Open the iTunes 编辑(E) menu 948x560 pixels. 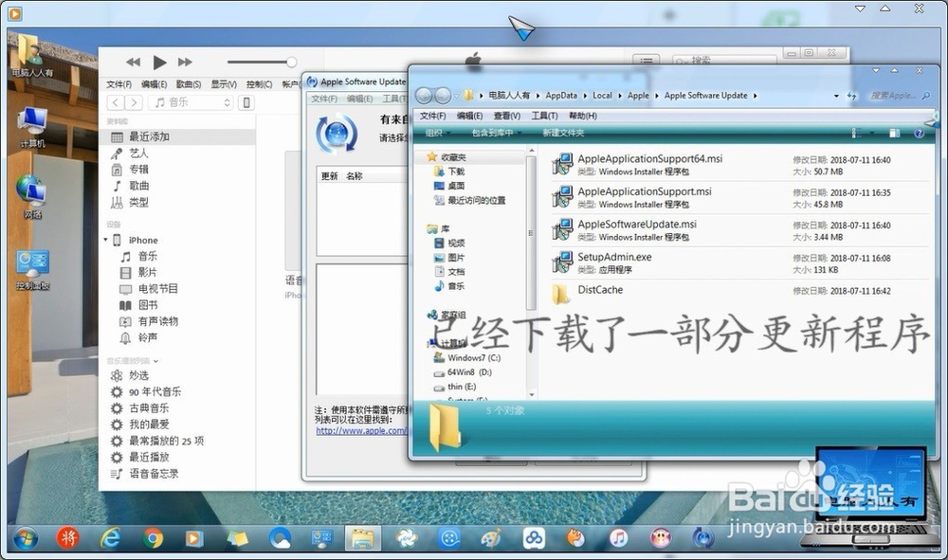pyautogui.click(x=155, y=84)
